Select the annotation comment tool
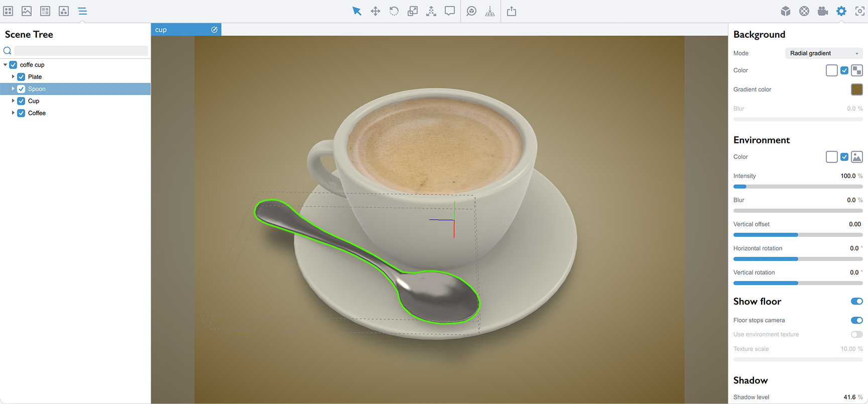The width and height of the screenshot is (868, 404). point(450,11)
